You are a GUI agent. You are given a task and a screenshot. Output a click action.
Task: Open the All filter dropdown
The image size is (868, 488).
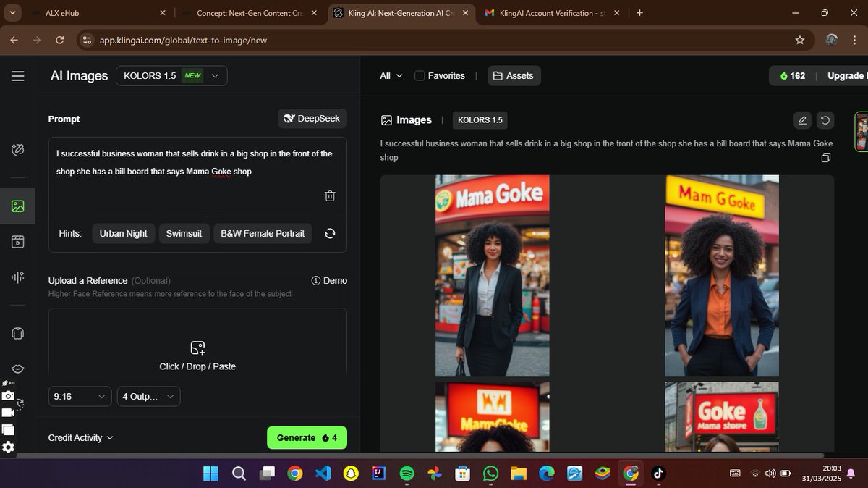(391, 75)
